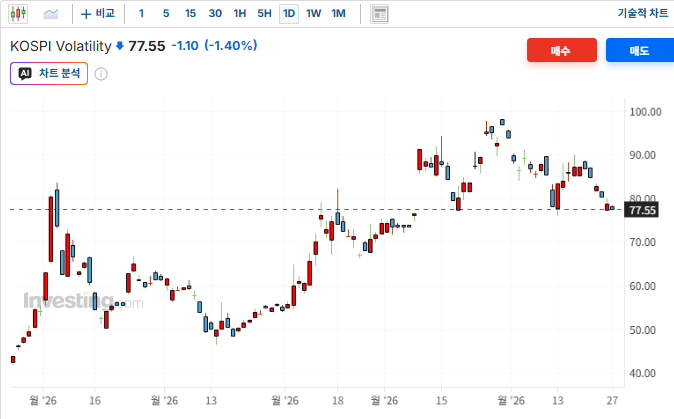
Task: Click the 40.00 price axis label
Action: click(643, 373)
